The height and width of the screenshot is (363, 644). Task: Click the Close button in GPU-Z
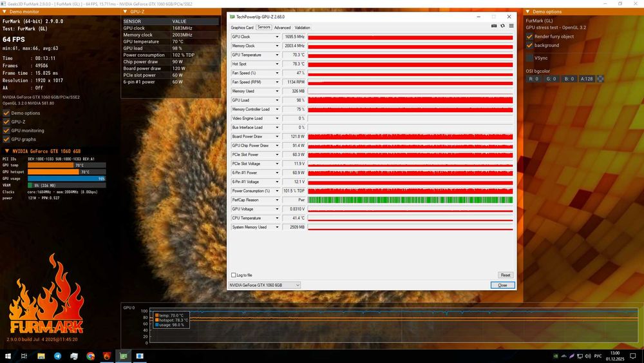tap(503, 285)
